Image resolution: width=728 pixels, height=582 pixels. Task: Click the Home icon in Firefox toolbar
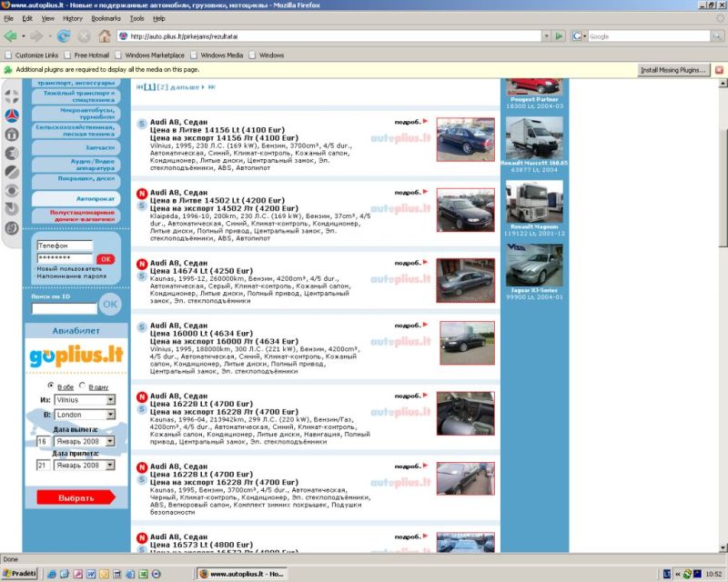[105, 36]
